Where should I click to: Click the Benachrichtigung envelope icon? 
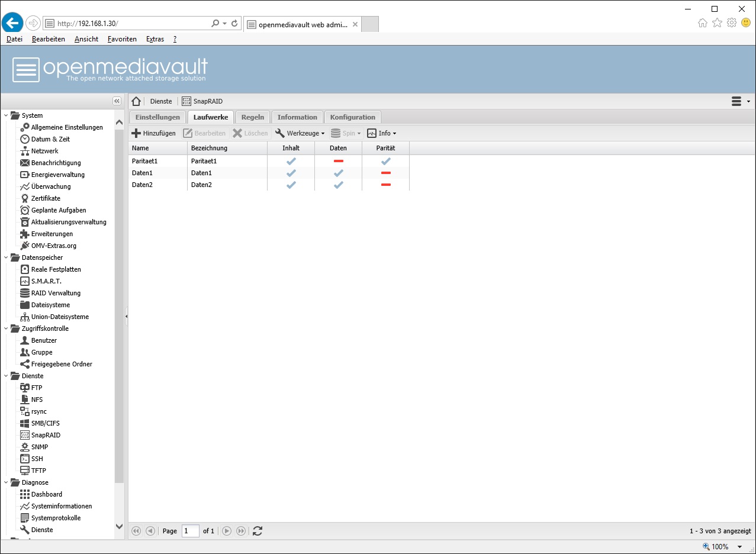(x=25, y=163)
